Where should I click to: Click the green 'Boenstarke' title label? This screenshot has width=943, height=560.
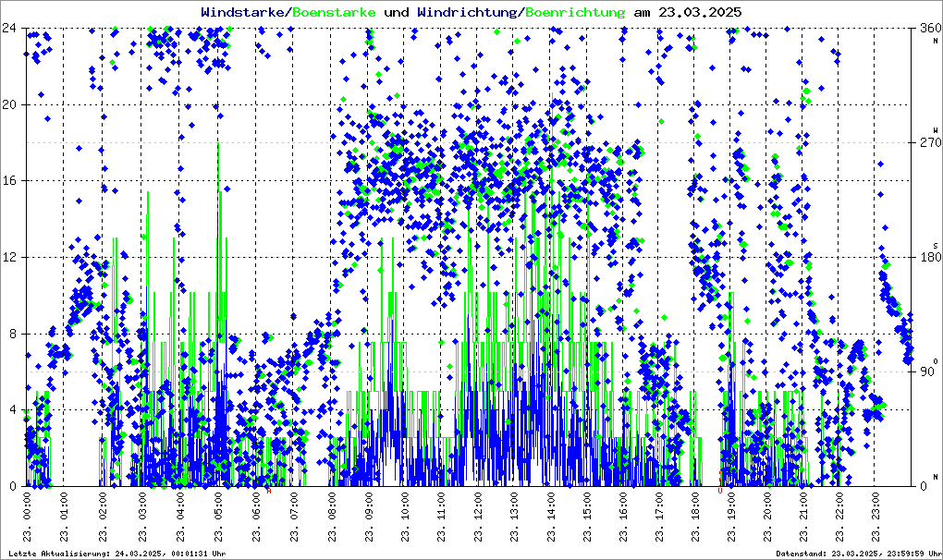coord(334,12)
